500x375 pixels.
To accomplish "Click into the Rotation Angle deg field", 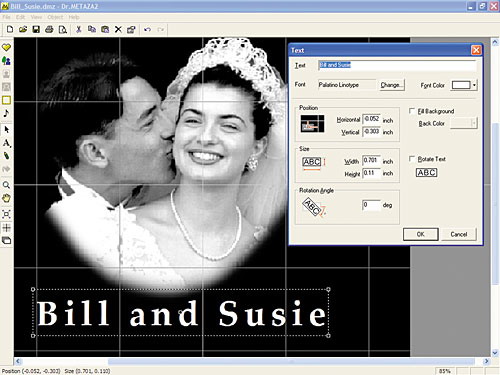I will [x=371, y=205].
